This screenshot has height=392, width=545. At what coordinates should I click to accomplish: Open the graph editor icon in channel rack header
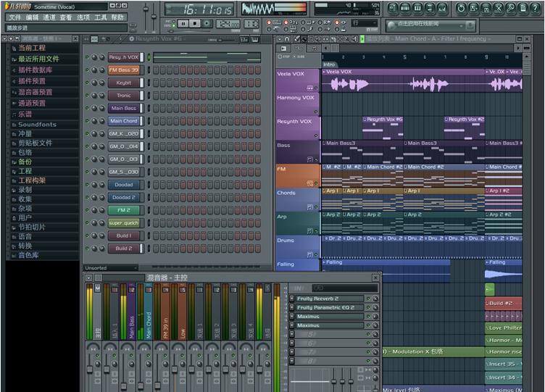244,39
